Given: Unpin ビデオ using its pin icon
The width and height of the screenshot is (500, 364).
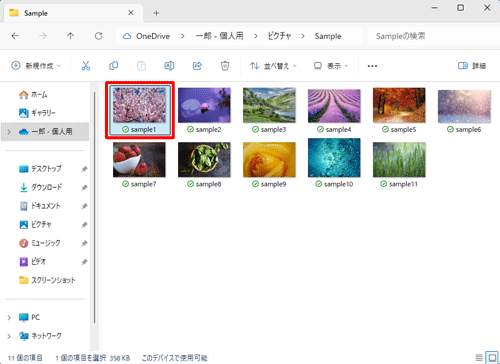Looking at the screenshot, I should tap(84, 262).
